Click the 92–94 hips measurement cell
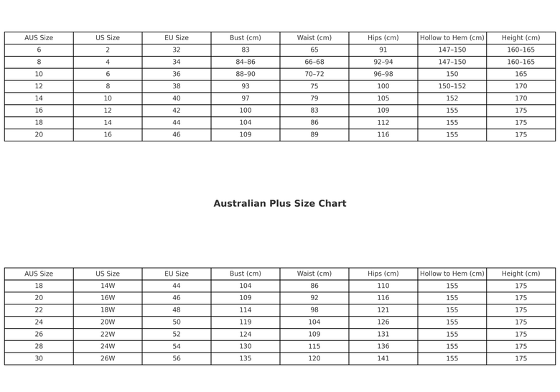The width and height of the screenshot is (560, 392). [383, 62]
